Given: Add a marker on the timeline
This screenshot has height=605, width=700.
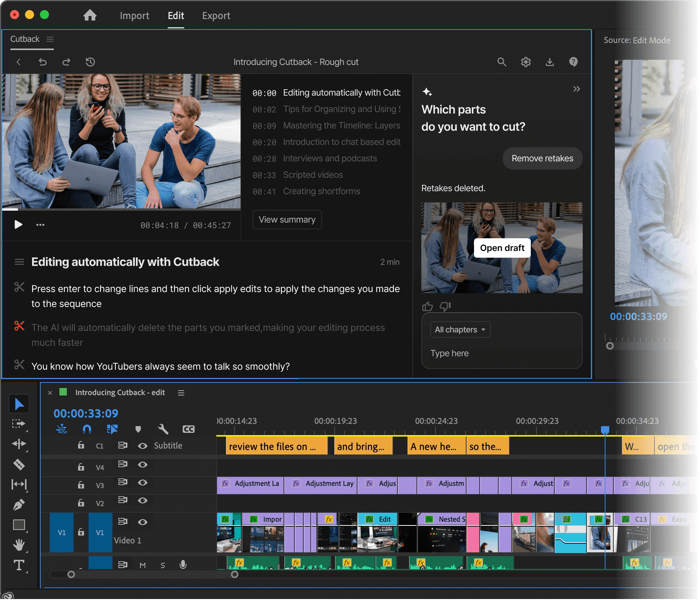Looking at the screenshot, I should pos(139,429).
